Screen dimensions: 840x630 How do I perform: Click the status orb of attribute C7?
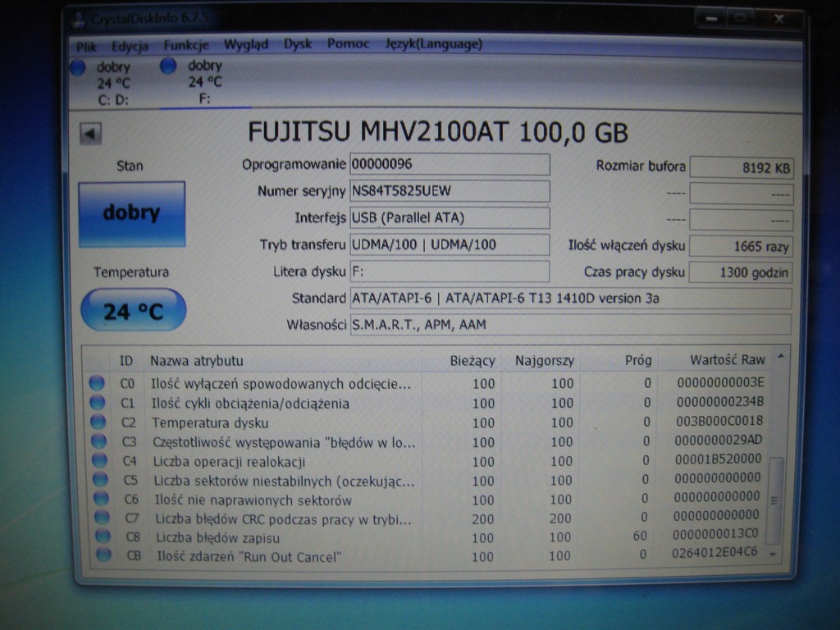102,518
